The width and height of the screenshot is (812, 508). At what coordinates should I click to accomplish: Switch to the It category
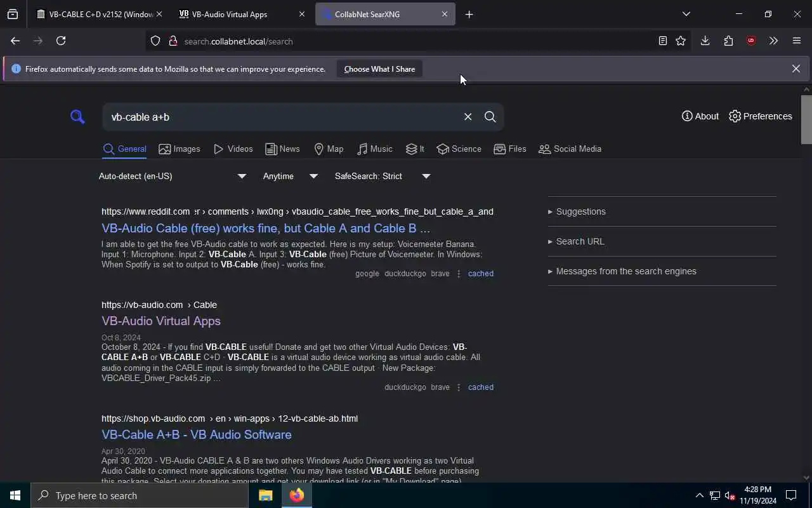[x=415, y=149]
